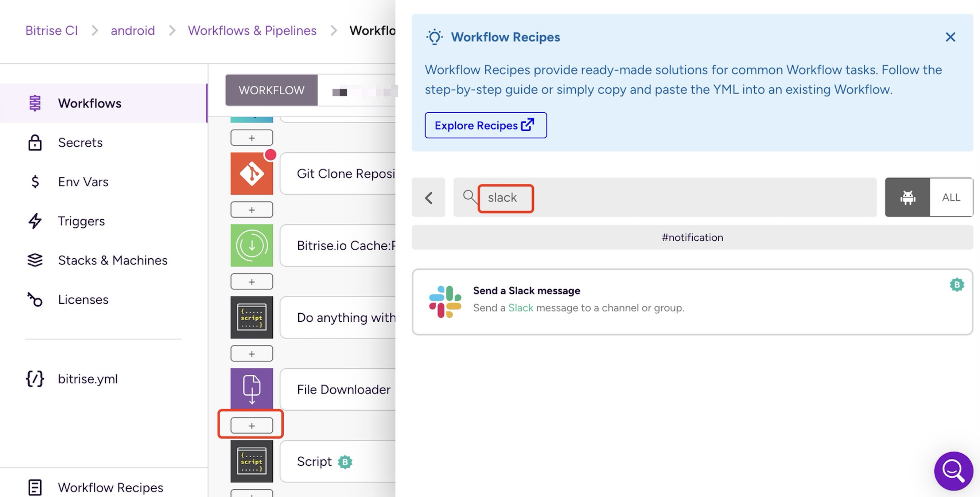Open the bitrise.yml editor
This screenshot has width=980, height=497.
coord(104,379)
